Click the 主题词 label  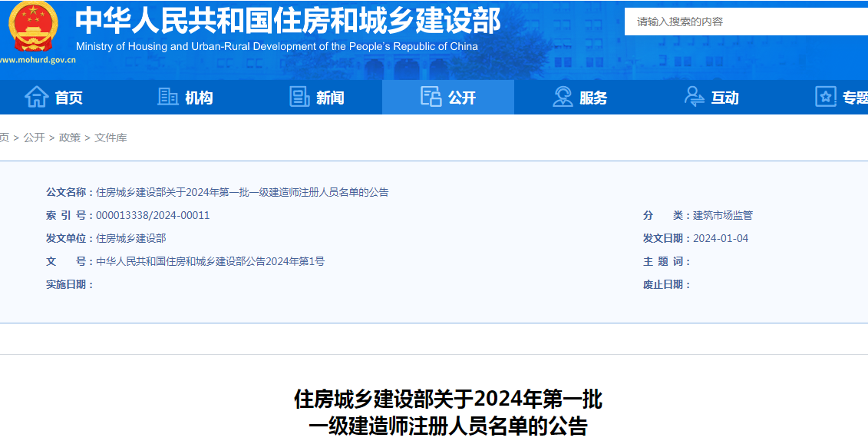coord(666,261)
